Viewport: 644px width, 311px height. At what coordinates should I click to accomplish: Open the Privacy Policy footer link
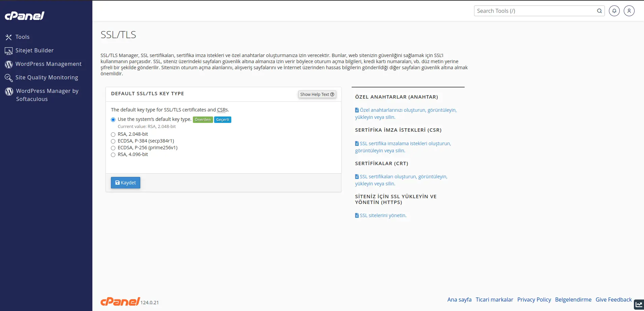pyautogui.click(x=534, y=300)
